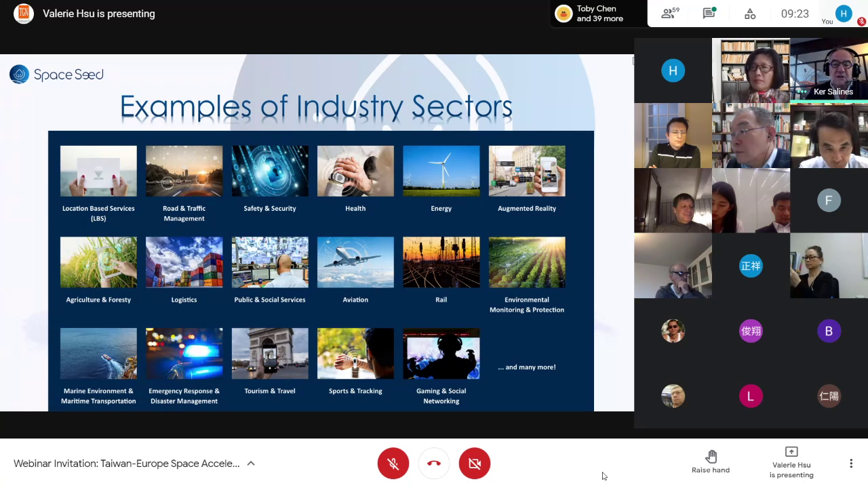Select the 仁陽 participant tile
The width and height of the screenshot is (868, 488).
click(829, 396)
